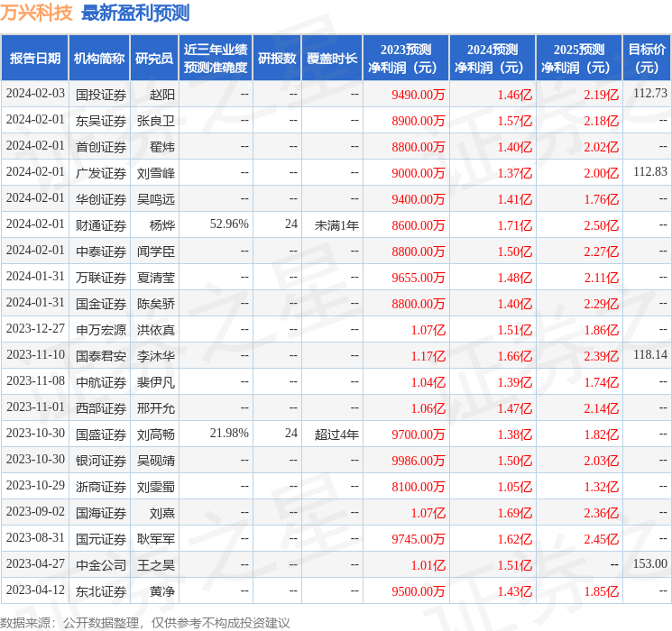Click the 覆盖时长 column header
672x631 pixels.
click(x=332, y=59)
